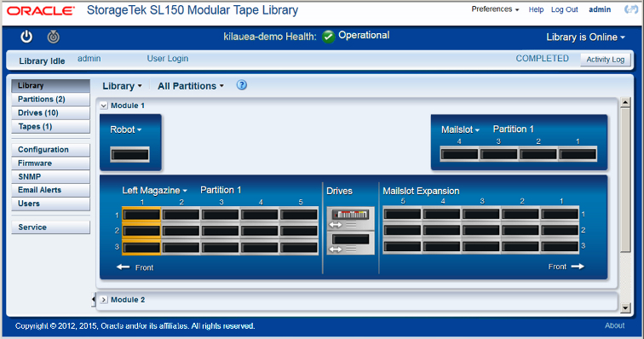Click the vertical scrollbar thumb
This screenshot has height=339, width=644.
point(625,181)
